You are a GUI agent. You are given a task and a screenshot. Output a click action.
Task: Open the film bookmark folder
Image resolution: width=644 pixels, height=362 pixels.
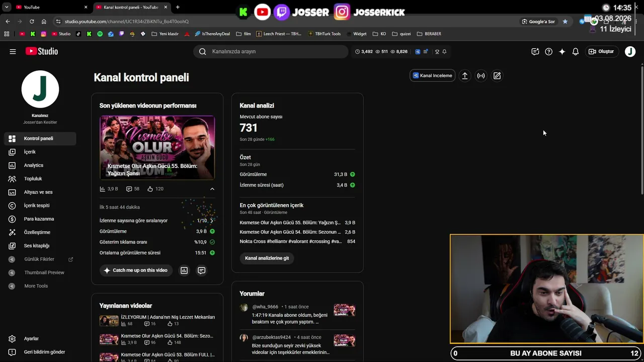click(x=244, y=34)
